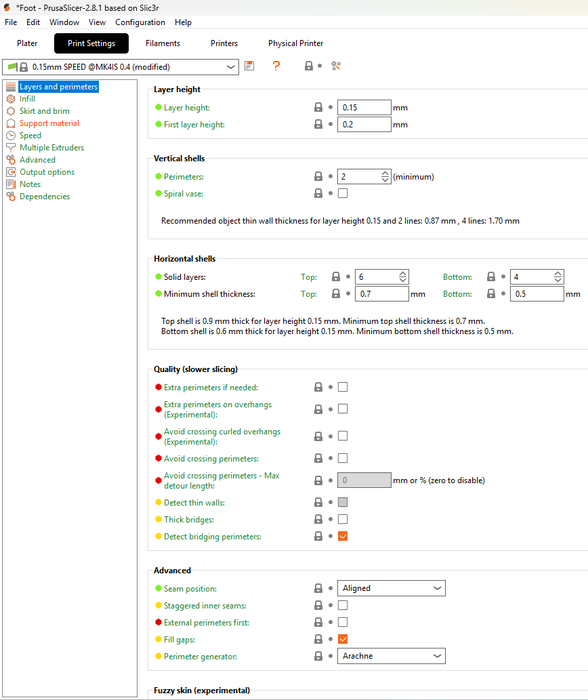Click the lock icon beside Seam position
Screen dimensions: 588x700
coord(318,588)
